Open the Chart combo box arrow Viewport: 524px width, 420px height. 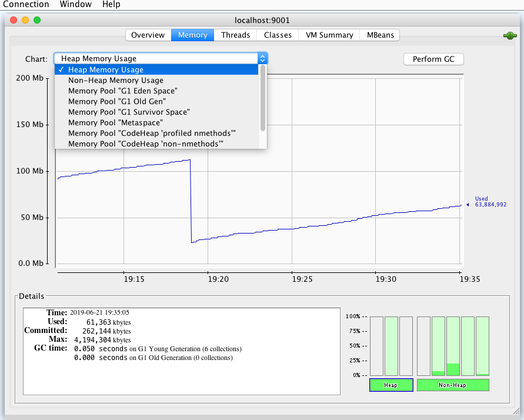[x=262, y=59]
